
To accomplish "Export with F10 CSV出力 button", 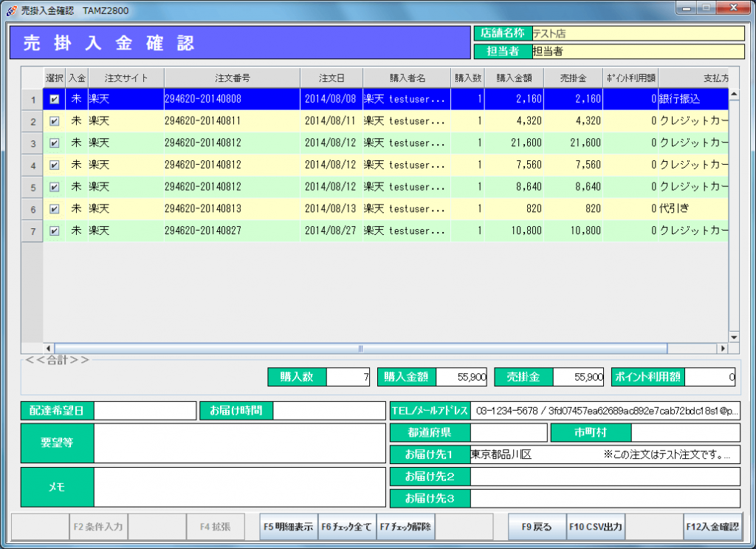I will click(x=595, y=528).
